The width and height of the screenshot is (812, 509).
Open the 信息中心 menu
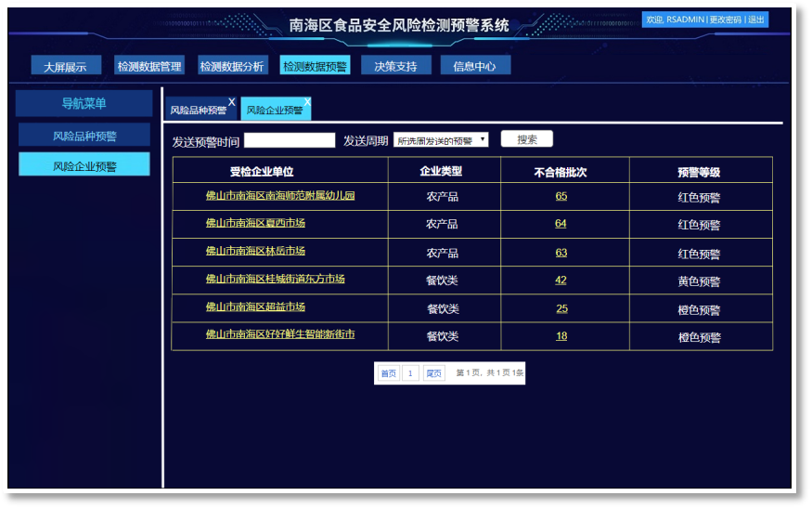point(474,66)
